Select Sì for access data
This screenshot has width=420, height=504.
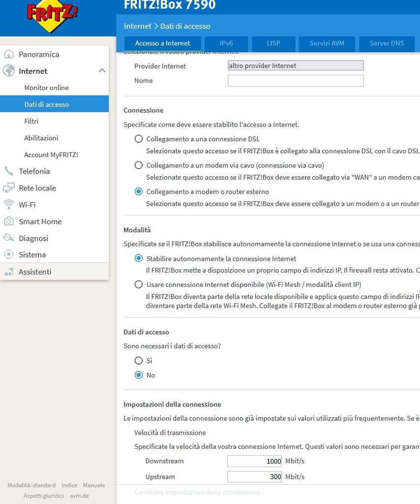coord(138,361)
